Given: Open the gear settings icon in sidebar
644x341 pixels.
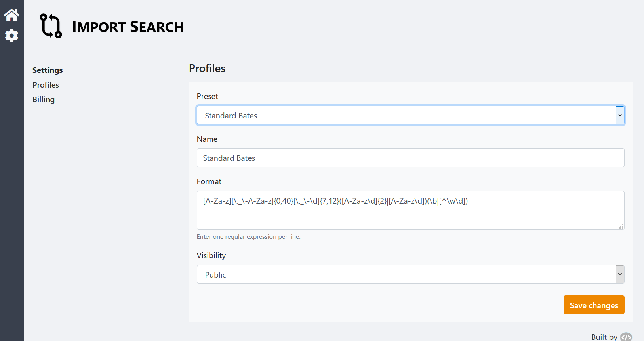Looking at the screenshot, I should coord(11,36).
